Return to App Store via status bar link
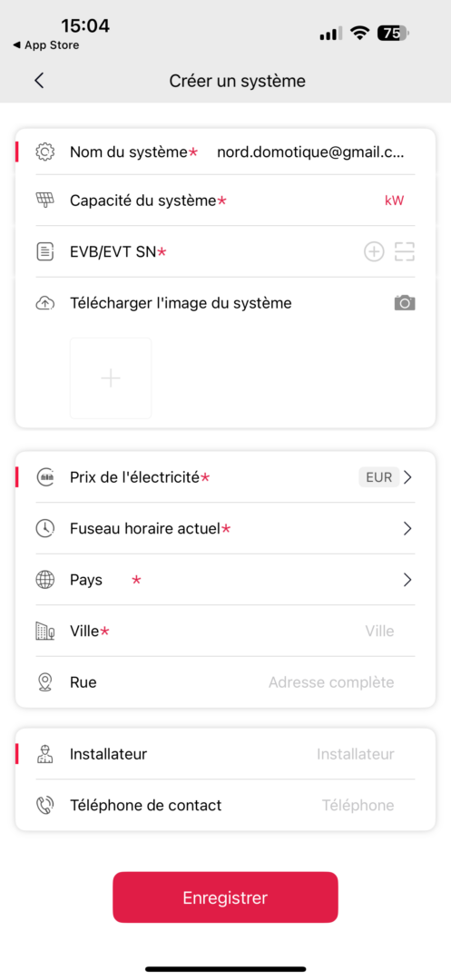 45,45
